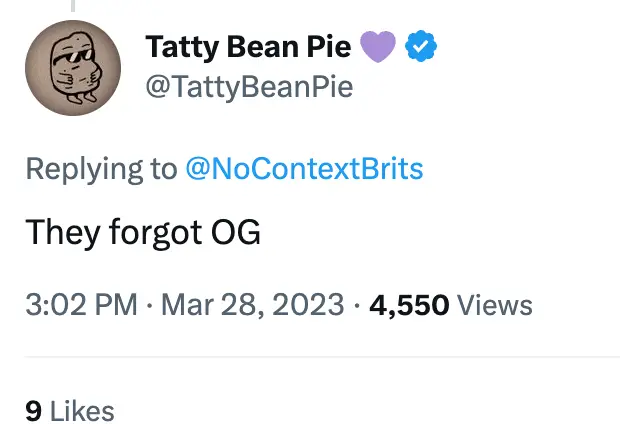This screenshot has height=424, width=620.
Task: Click the potato profile avatar
Action: [72, 68]
